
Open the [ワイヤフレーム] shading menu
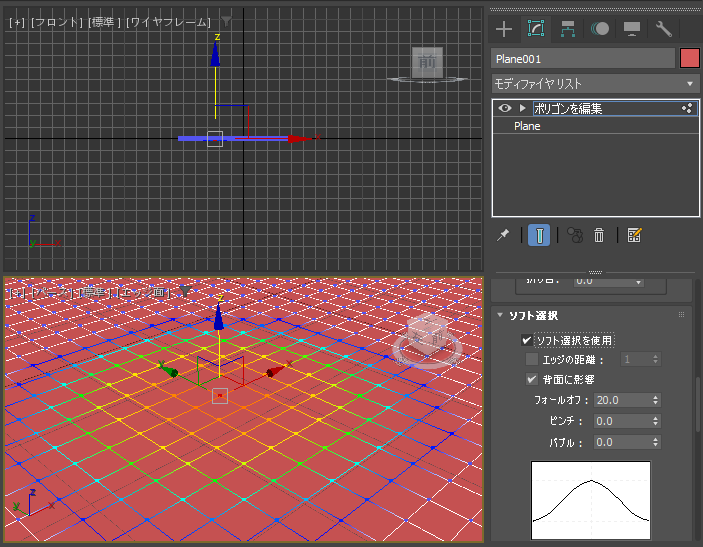tap(168, 22)
